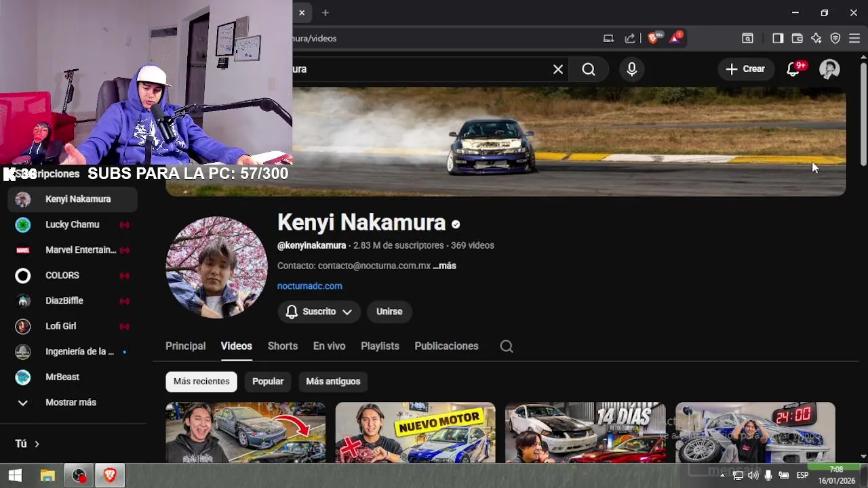Open the Brave Wallet icon
Screen dimensions: 868x488
pyautogui.click(x=797, y=39)
